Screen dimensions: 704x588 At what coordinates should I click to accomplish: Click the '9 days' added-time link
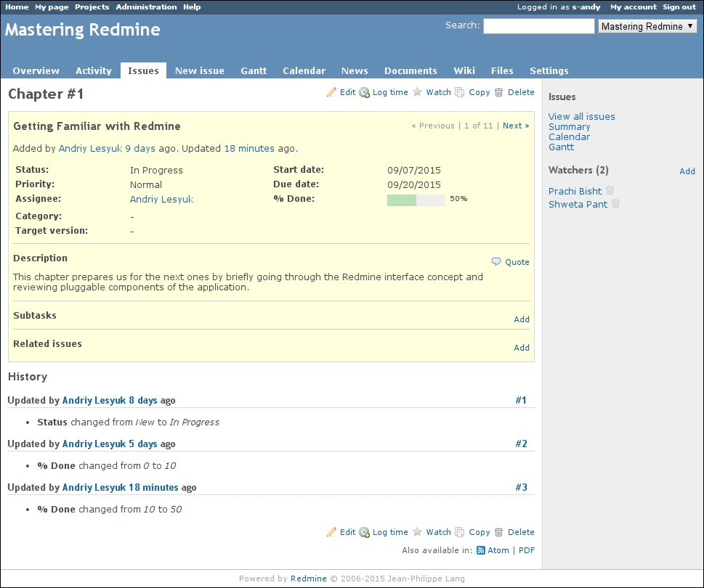point(140,149)
